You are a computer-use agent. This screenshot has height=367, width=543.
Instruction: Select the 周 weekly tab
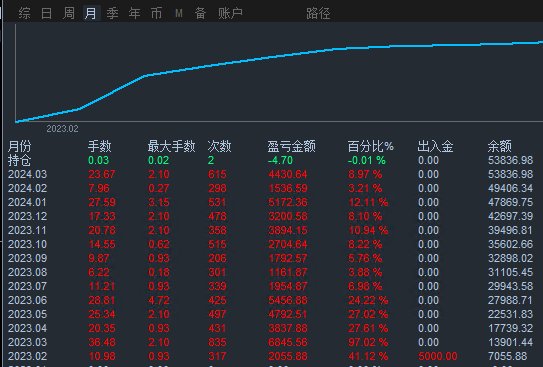(x=69, y=14)
